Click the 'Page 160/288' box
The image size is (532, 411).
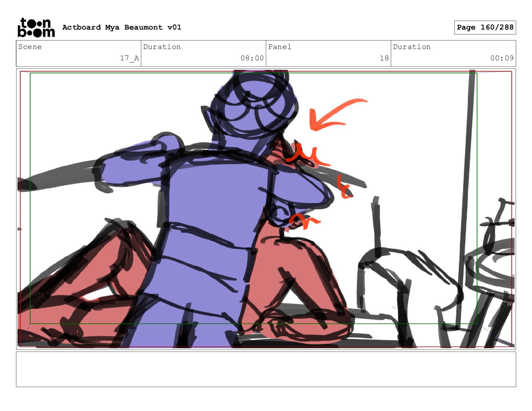pos(485,28)
